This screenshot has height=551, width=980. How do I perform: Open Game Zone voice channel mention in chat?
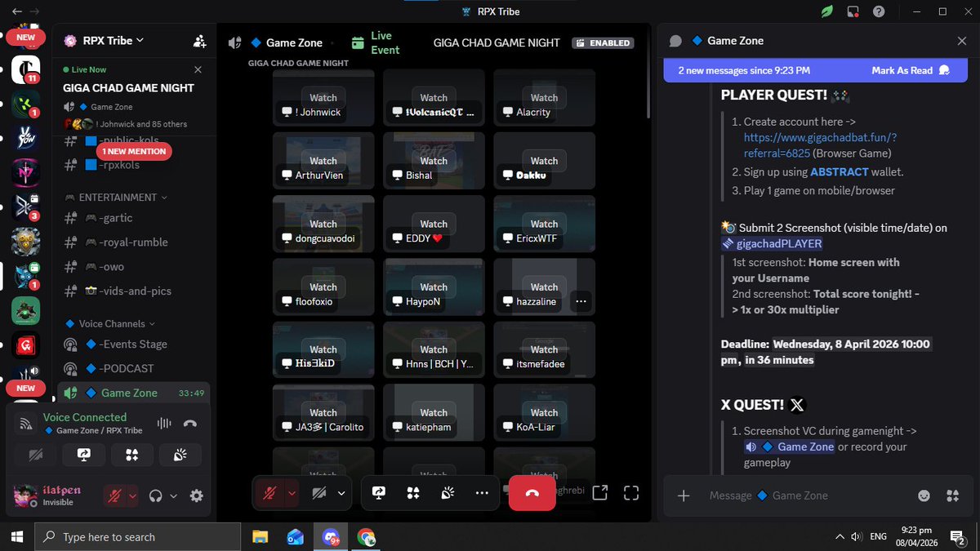tap(789, 447)
